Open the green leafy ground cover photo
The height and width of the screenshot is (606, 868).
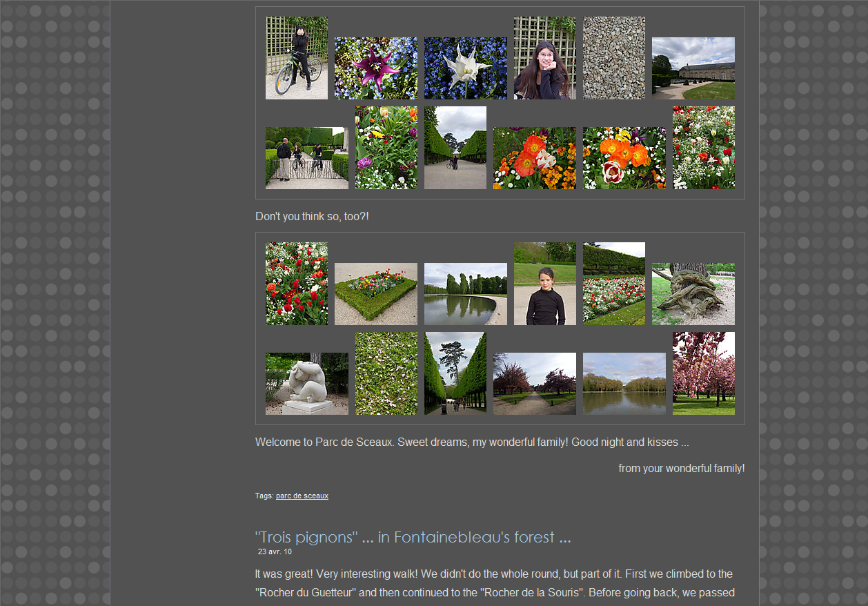click(386, 373)
